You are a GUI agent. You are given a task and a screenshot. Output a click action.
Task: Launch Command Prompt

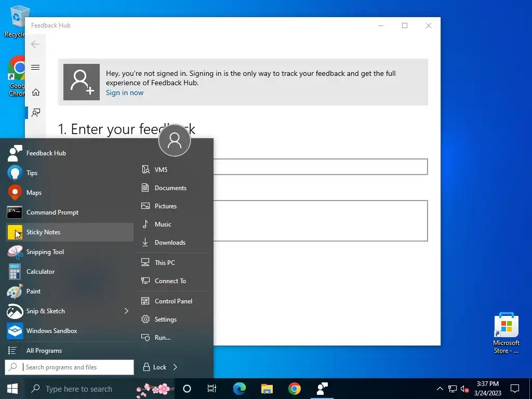70,212
